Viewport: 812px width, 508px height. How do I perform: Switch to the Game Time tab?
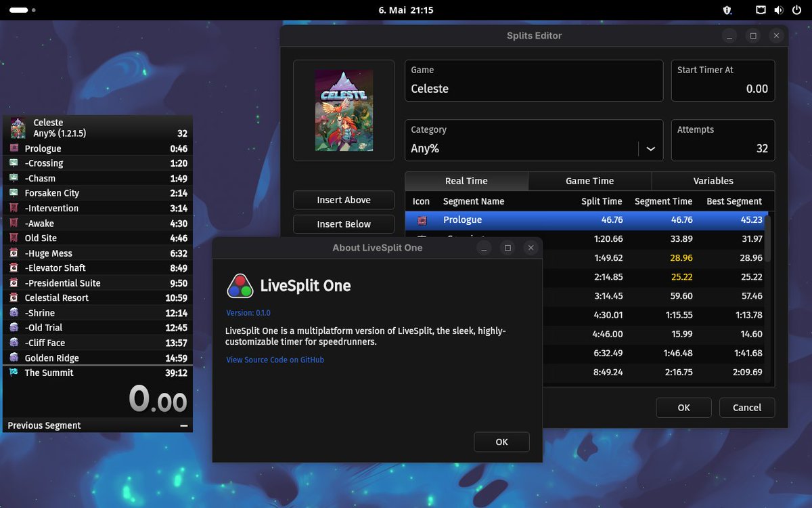click(x=589, y=181)
